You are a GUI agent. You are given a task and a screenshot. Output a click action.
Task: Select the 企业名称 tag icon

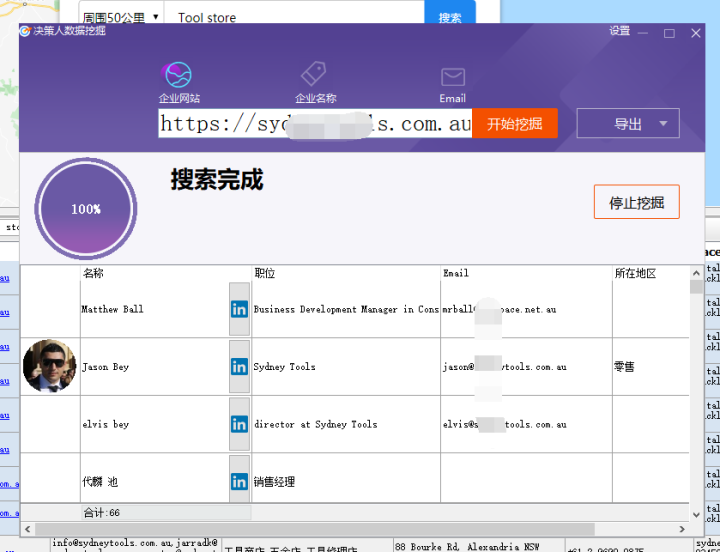tap(314, 73)
